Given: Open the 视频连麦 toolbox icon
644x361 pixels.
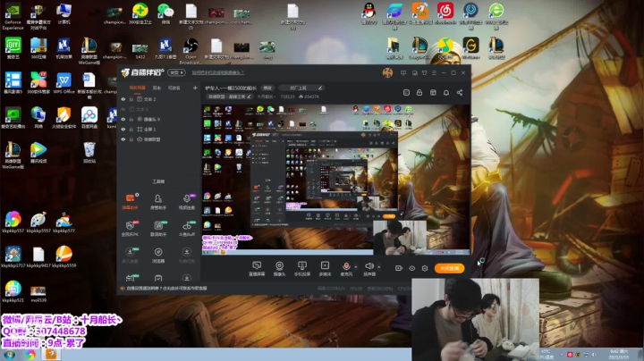Looking at the screenshot, I should (186, 201).
